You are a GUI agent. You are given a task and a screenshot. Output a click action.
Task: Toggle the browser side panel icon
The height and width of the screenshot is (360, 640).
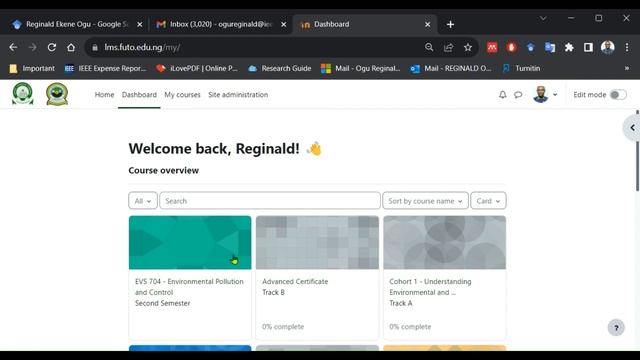588,47
